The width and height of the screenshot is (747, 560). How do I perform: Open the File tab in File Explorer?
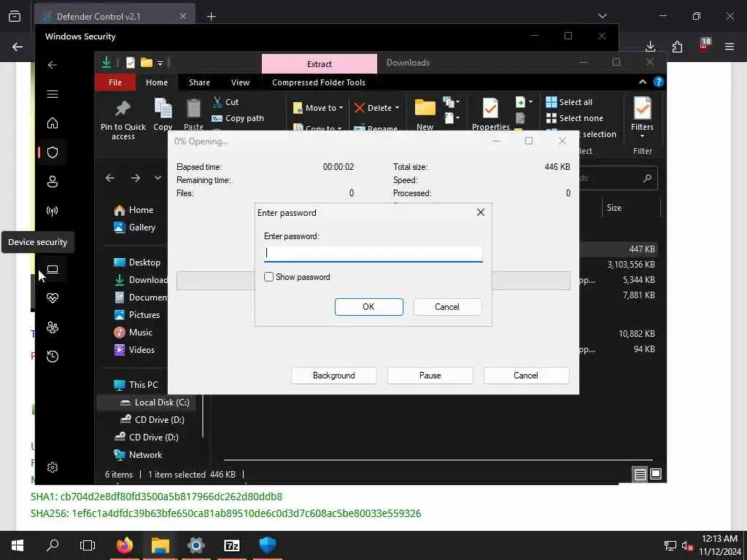[115, 82]
